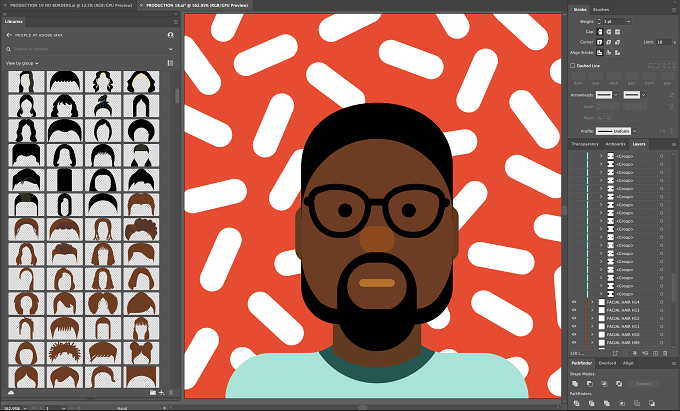
Task: Switch to the Align tab
Action: point(628,363)
